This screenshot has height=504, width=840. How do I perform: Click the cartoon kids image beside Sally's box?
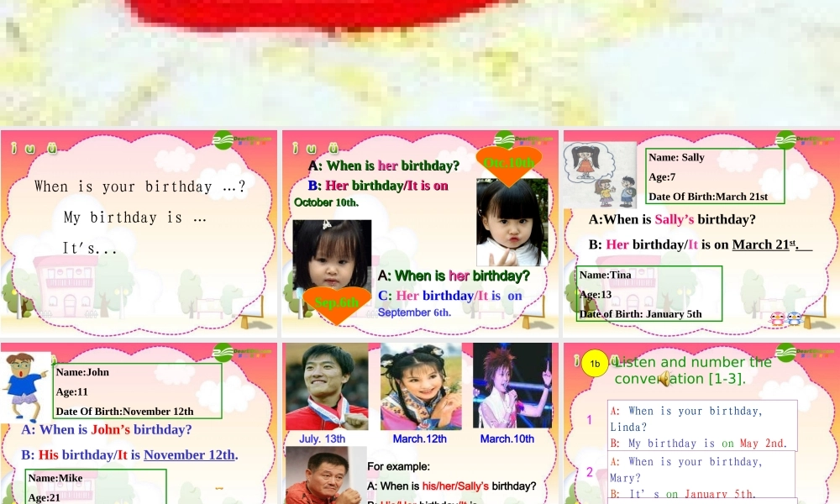[x=600, y=175]
